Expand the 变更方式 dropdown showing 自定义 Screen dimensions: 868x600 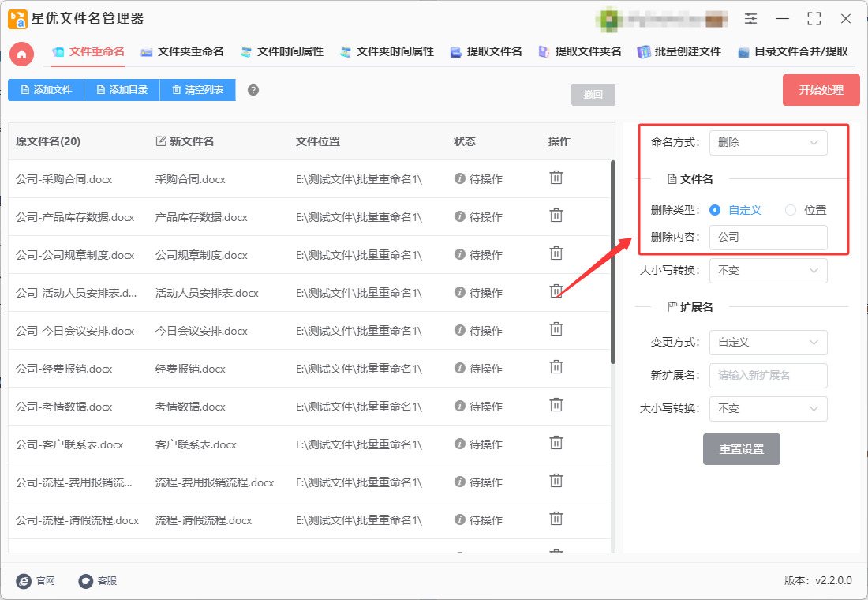[x=768, y=343]
